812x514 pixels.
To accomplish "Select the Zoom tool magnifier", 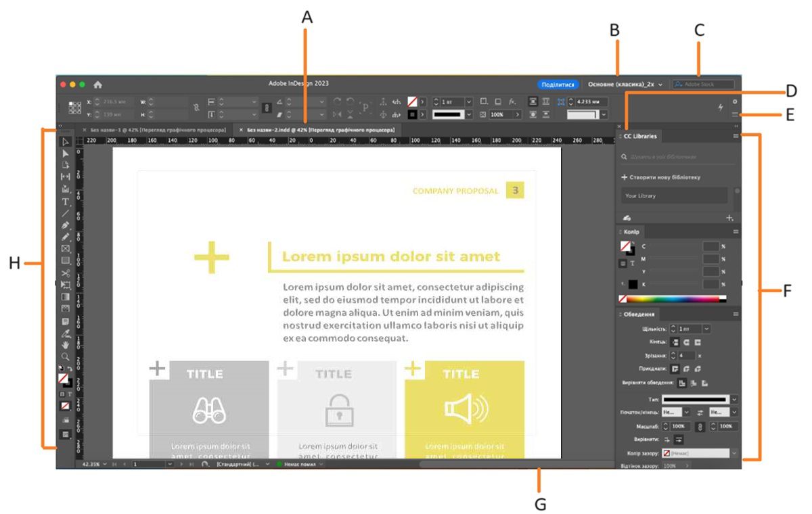I will point(66,356).
